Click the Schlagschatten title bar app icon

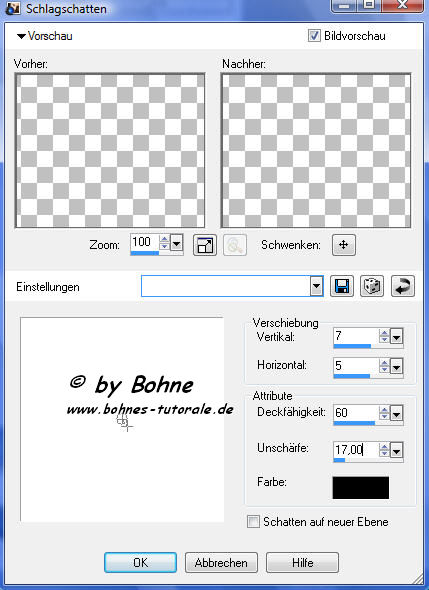pyautogui.click(x=13, y=8)
